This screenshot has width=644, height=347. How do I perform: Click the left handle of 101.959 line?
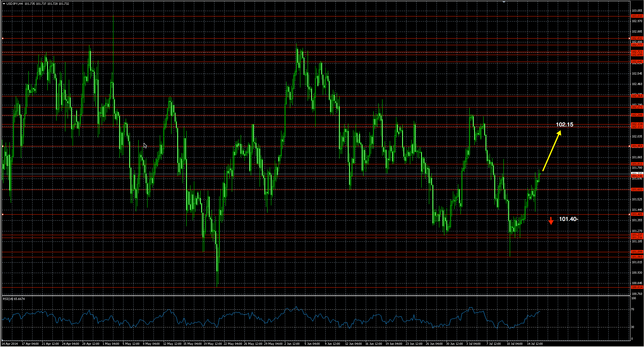[3, 146]
